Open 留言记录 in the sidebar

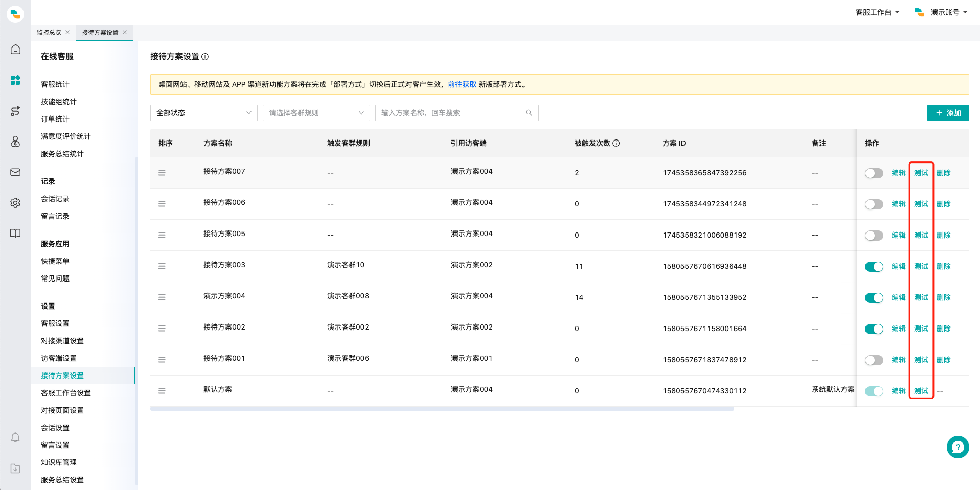(55, 216)
